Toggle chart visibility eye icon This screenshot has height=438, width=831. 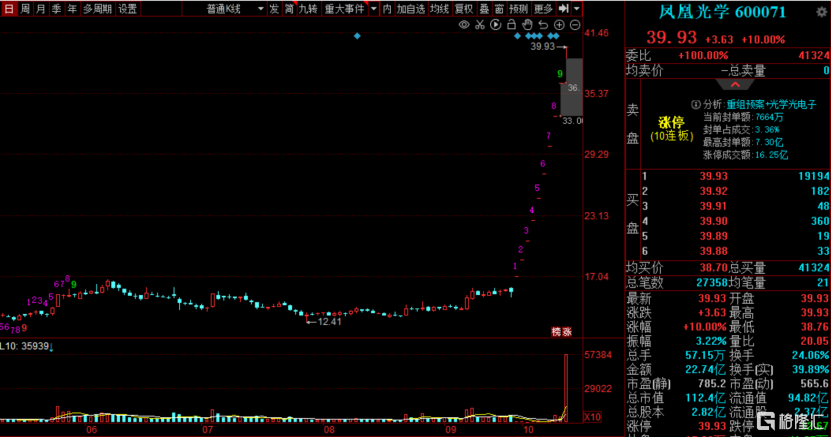[464, 25]
